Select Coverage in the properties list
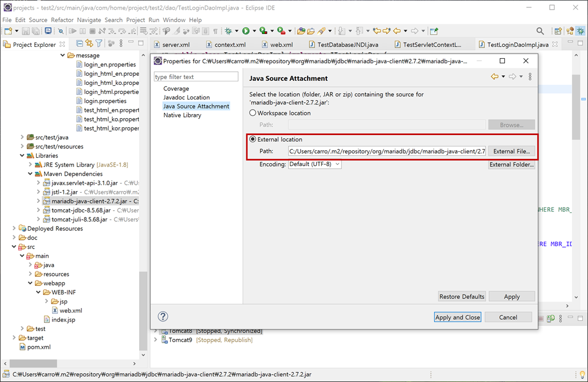The image size is (588, 382). (x=176, y=89)
